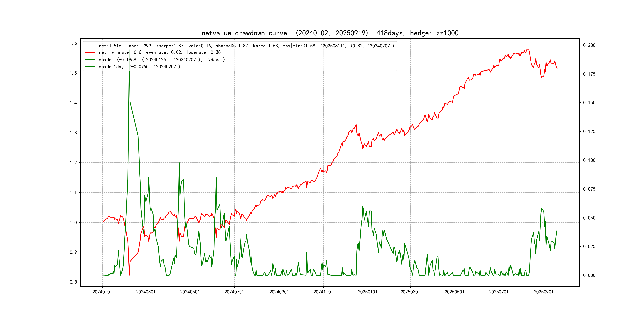
Task: Click the 20250701 x-axis date label
Action: click(499, 292)
